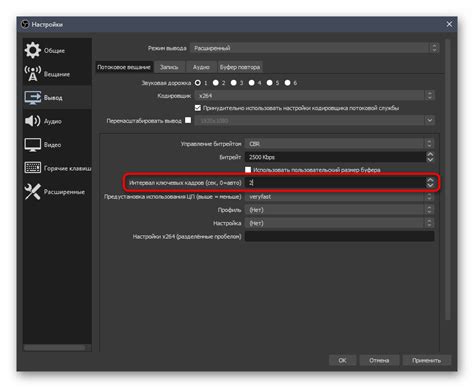
Task: Open the Профиль dropdown
Action: click(x=339, y=210)
